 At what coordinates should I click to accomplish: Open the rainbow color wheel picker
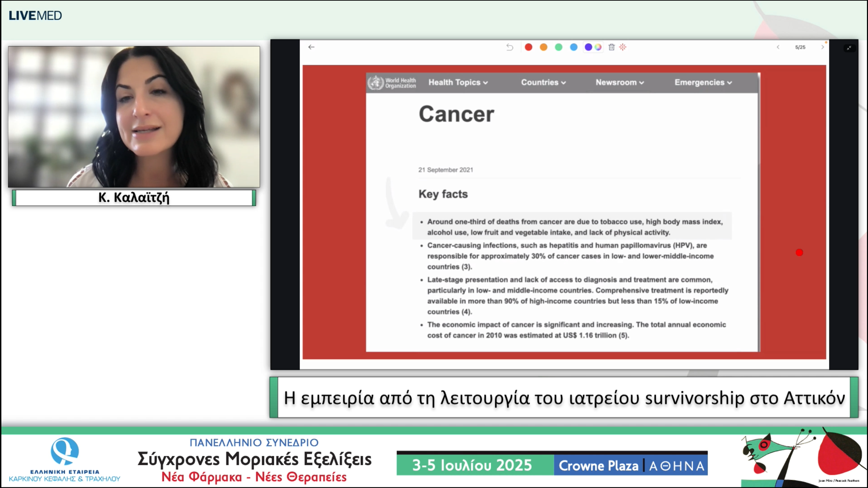click(x=598, y=47)
